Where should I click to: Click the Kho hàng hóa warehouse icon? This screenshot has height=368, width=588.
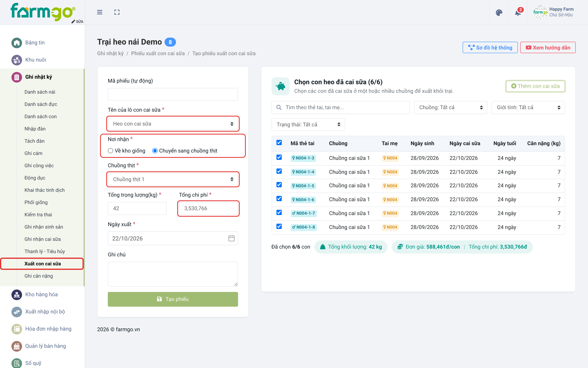coord(17,295)
